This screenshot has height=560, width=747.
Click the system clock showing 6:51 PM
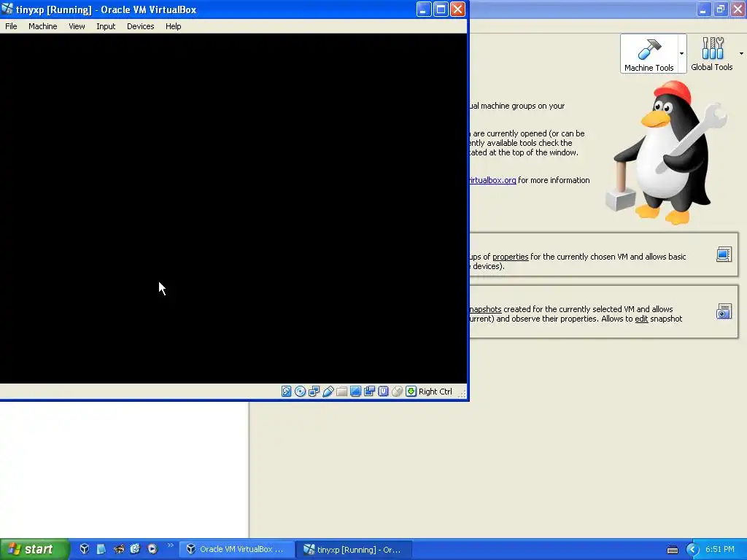pyautogui.click(x=720, y=549)
